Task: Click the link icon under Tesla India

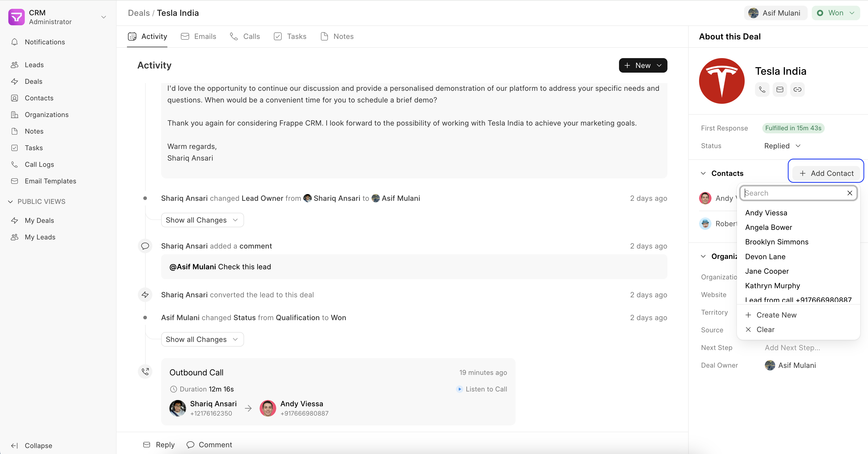Action: 797,90
